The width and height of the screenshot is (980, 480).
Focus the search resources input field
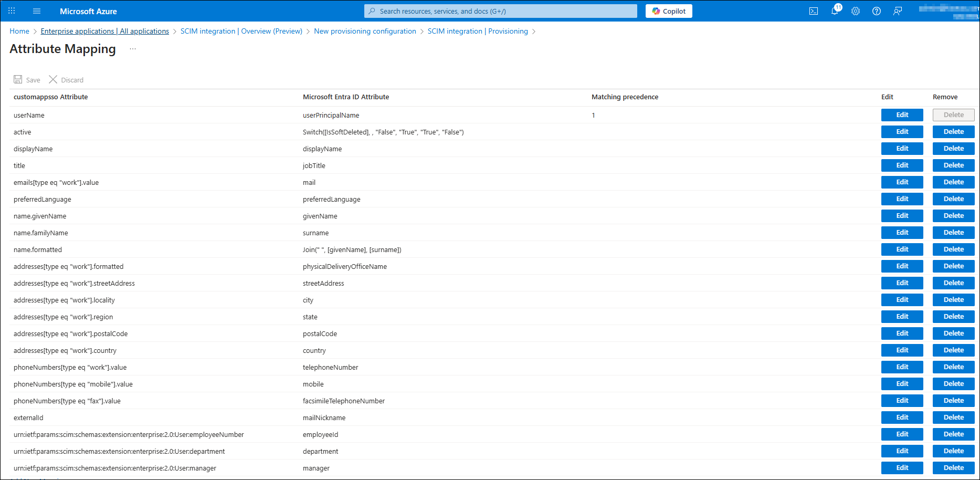[501, 11]
